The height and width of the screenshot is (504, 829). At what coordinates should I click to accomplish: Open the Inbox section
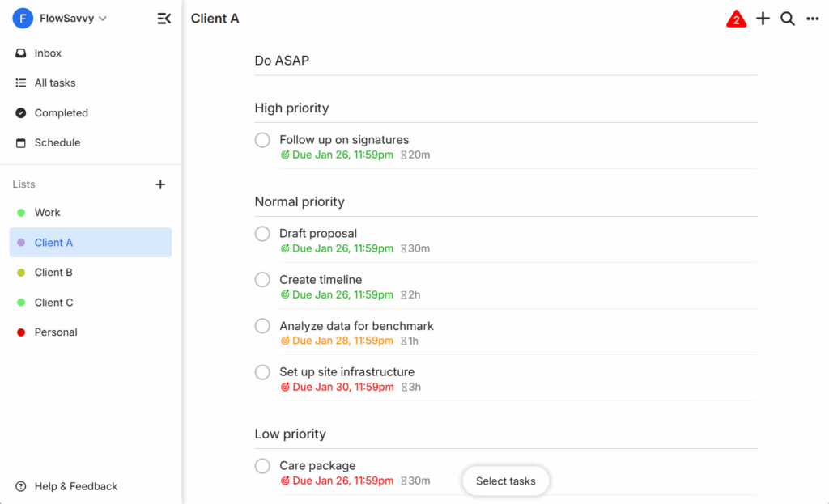coord(49,53)
